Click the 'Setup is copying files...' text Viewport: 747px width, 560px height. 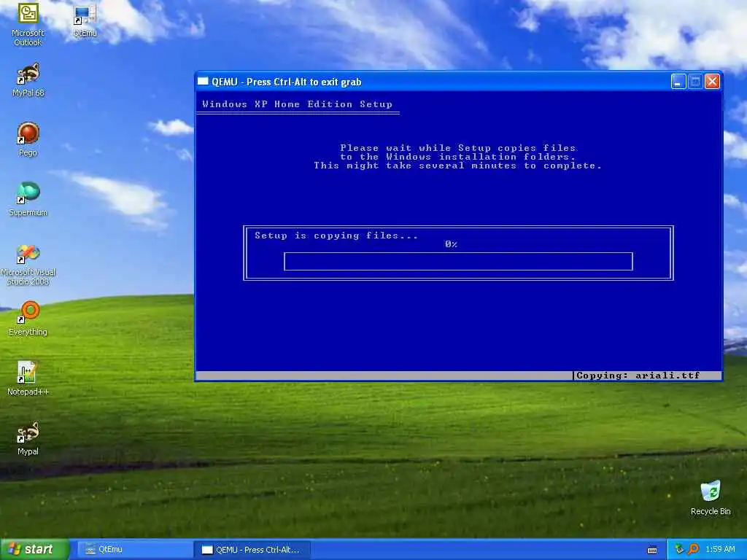tap(336, 236)
